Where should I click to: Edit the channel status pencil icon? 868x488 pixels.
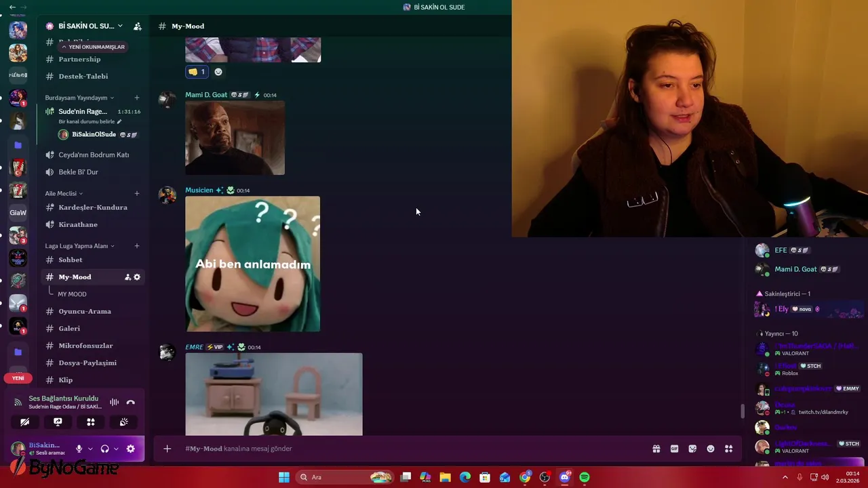119,122
